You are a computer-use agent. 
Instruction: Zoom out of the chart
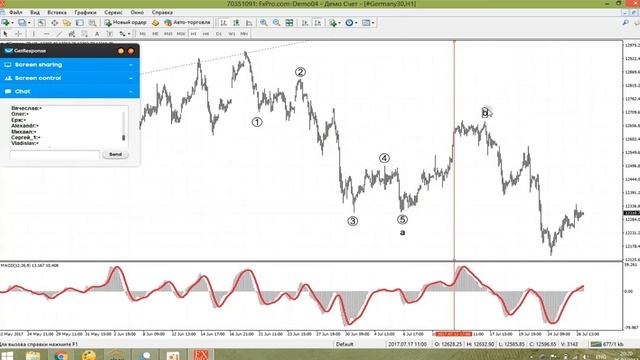[x=276, y=23]
